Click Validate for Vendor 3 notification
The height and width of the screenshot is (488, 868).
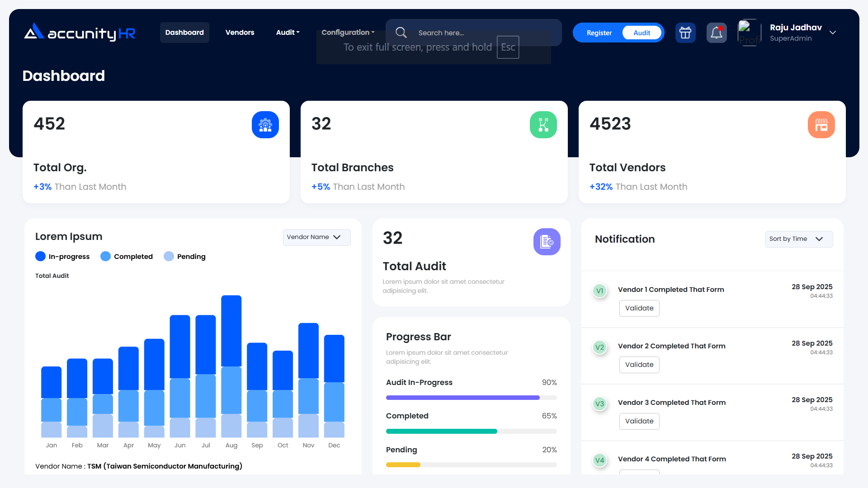tap(639, 421)
